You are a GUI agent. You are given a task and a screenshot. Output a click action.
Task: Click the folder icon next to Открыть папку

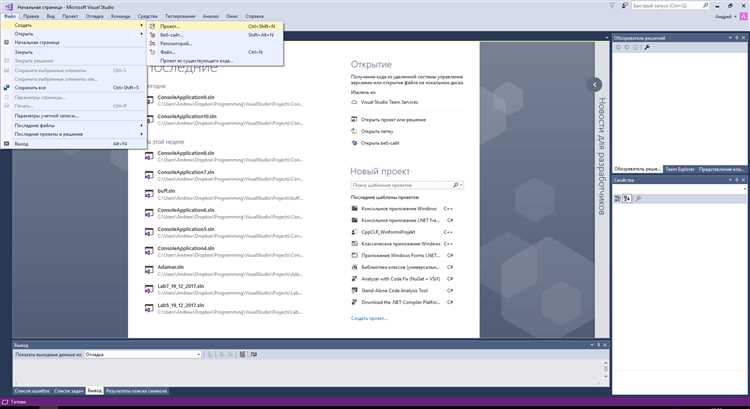[354, 131]
